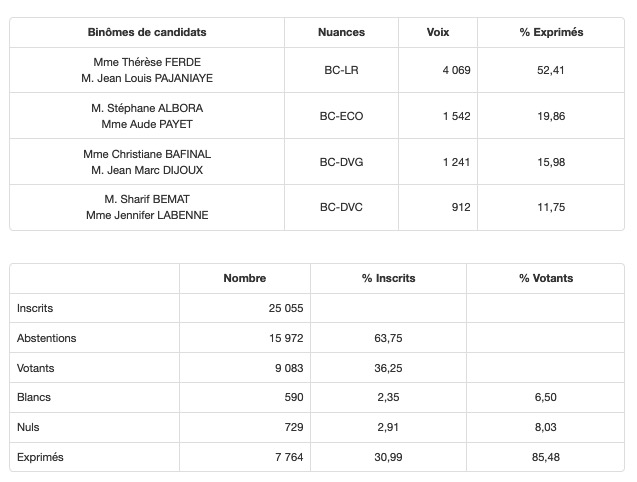Click the 'Blancs' row label
Viewport: 637px width, 482px height.
[34, 397]
